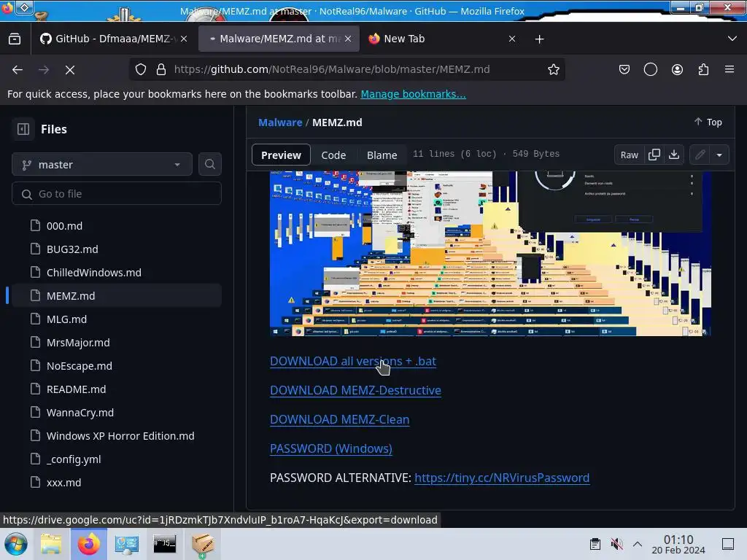Viewport: 747px width, 560px height.
Task: Open MrsMajor.md file
Action: (x=117, y=343)
